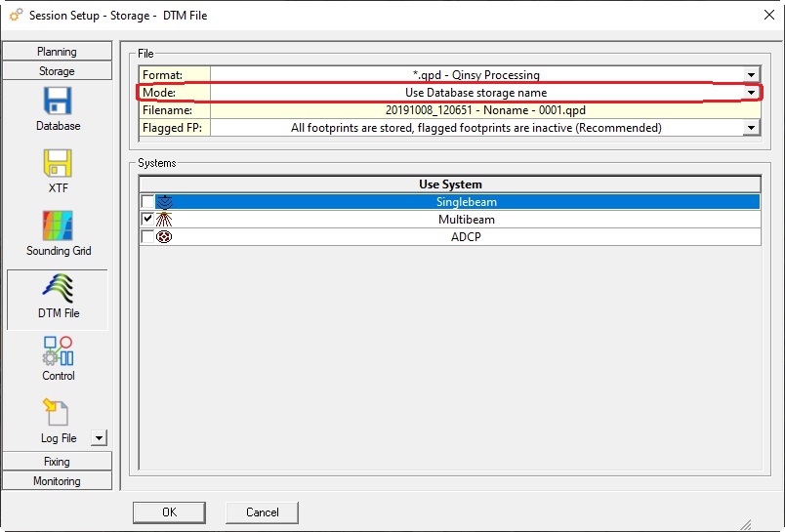The width and height of the screenshot is (785, 532).
Task: Confirm settings with OK button
Action: [169, 512]
